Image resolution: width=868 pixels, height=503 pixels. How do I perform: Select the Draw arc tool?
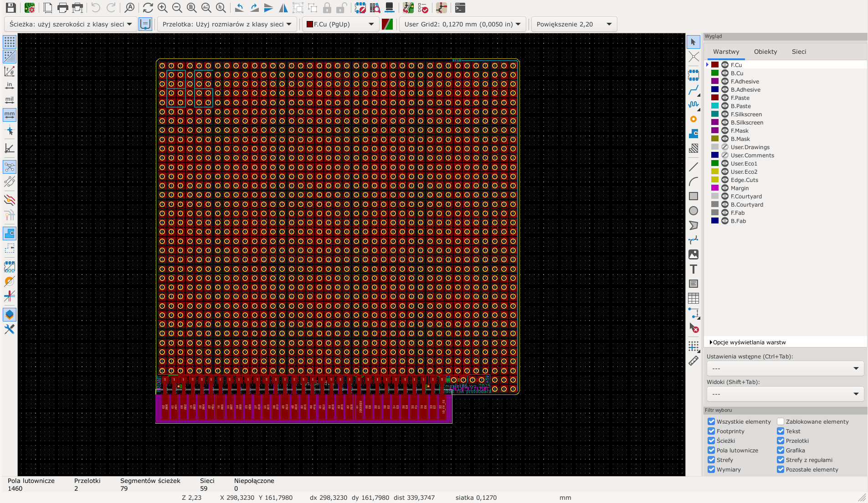693,181
